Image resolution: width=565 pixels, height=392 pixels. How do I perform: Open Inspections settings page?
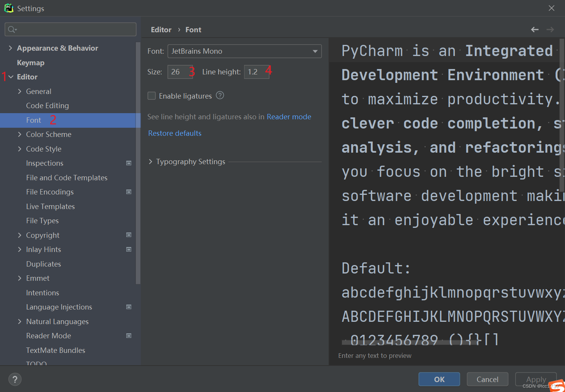coord(45,163)
